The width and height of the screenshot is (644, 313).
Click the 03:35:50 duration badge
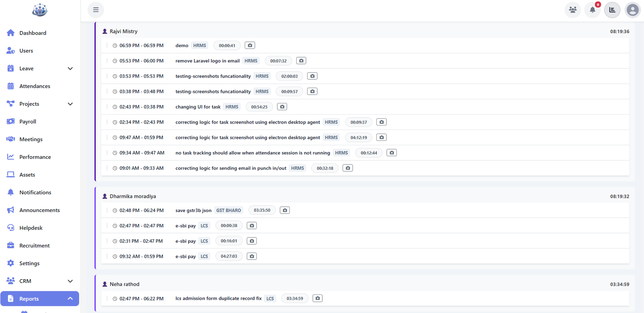pos(262,210)
